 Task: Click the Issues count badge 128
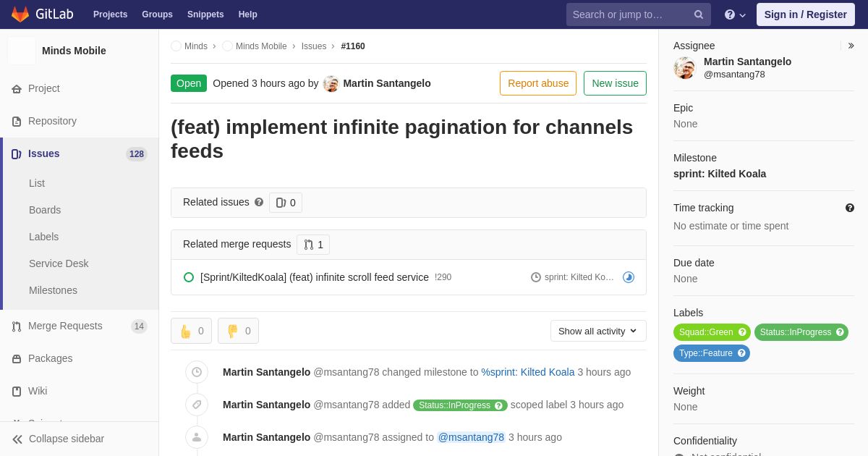point(137,154)
